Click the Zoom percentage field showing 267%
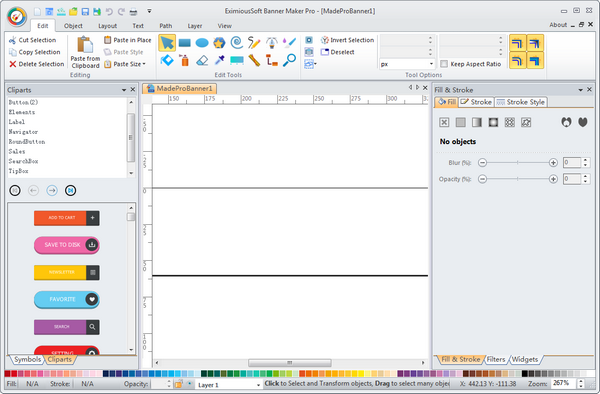The width and height of the screenshot is (600, 394). tap(564, 383)
